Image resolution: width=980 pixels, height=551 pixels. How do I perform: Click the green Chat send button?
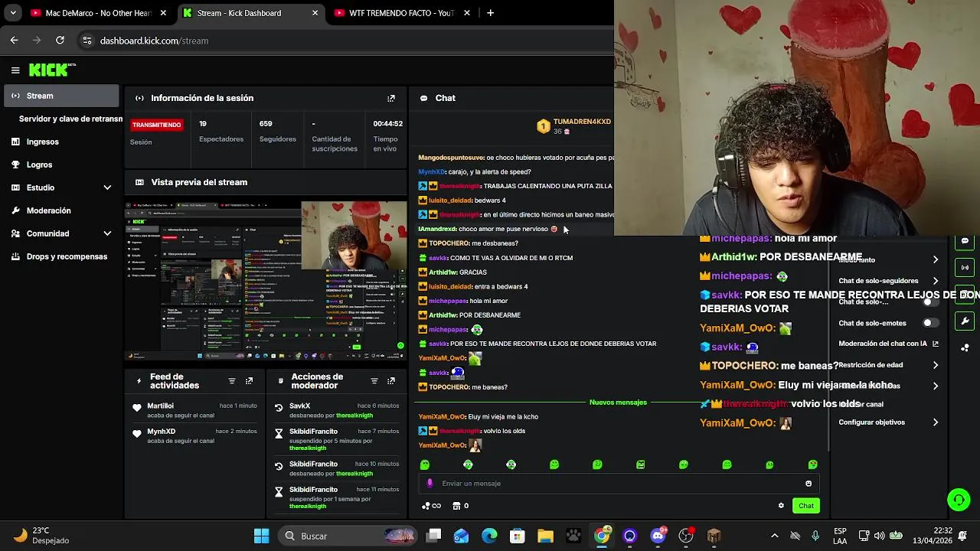click(x=806, y=505)
